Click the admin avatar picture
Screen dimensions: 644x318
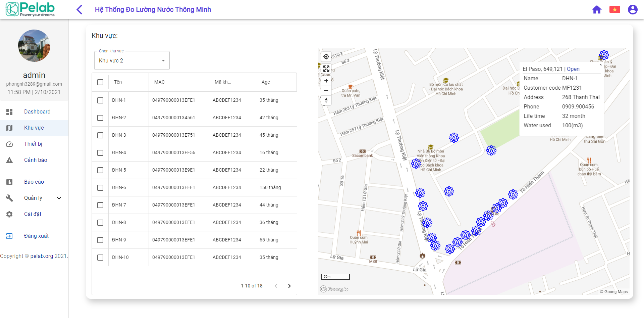pos(34,46)
